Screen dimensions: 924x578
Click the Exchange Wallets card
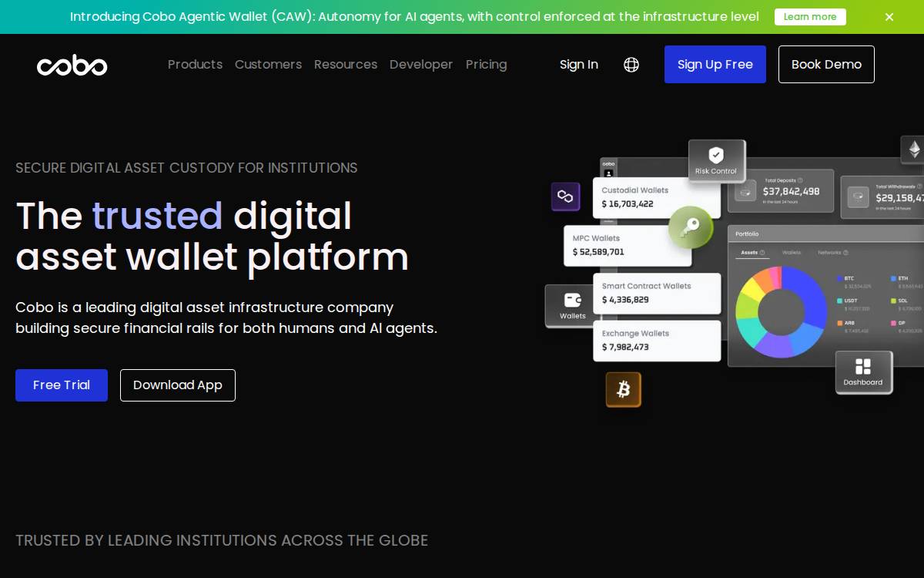(657, 341)
